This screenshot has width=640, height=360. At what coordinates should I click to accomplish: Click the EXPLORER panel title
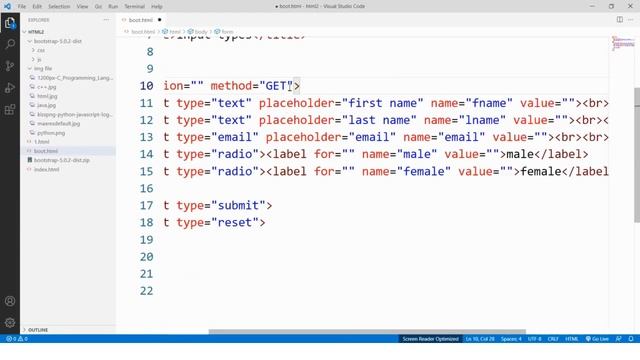click(x=38, y=20)
